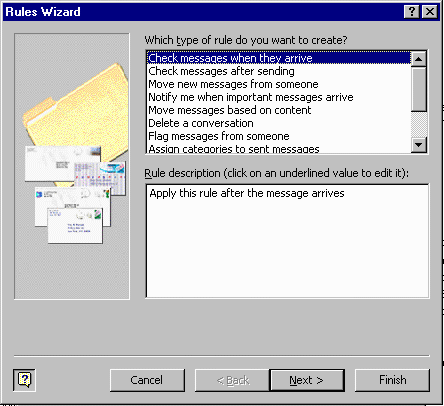The height and width of the screenshot is (406, 444).
Task: Open the Office Assistant help icon
Action: click(24, 380)
